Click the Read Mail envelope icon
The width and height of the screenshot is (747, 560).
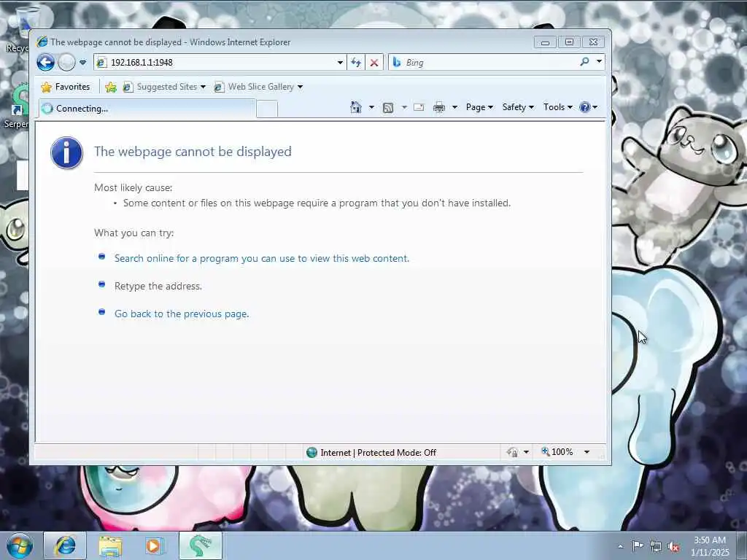pyautogui.click(x=419, y=107)
